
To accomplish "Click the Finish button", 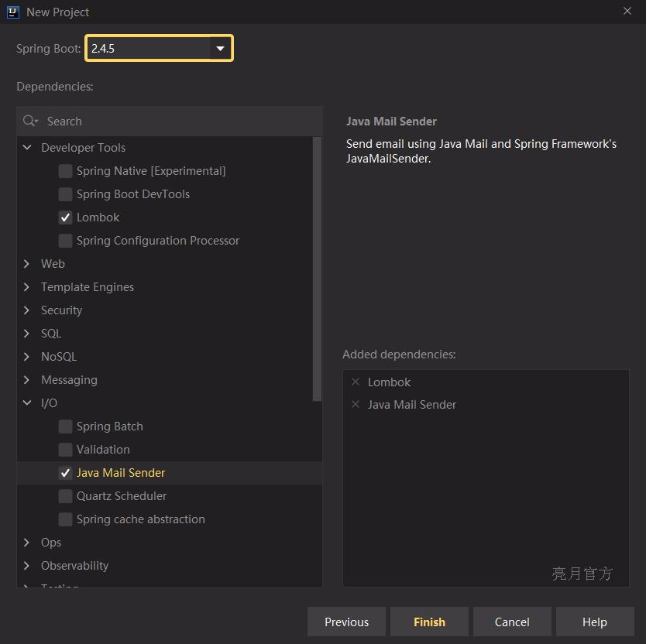I will point(429,622).
